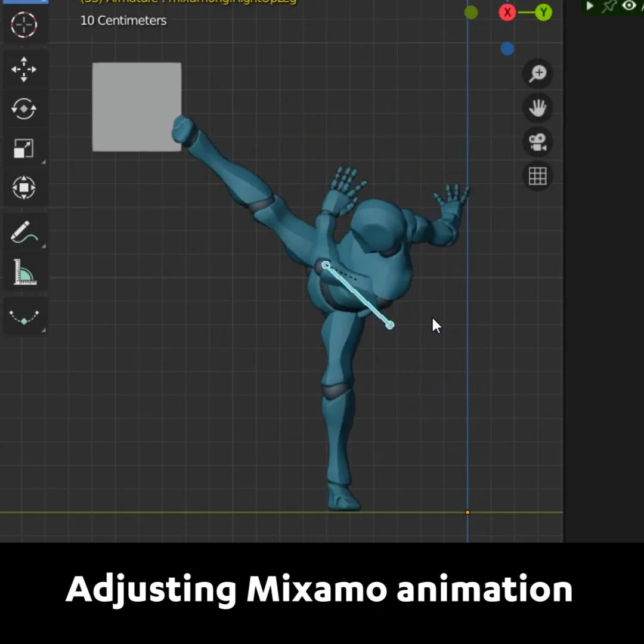Click the bone tail joint circle
644x644 pixels.
pos(390,326)
